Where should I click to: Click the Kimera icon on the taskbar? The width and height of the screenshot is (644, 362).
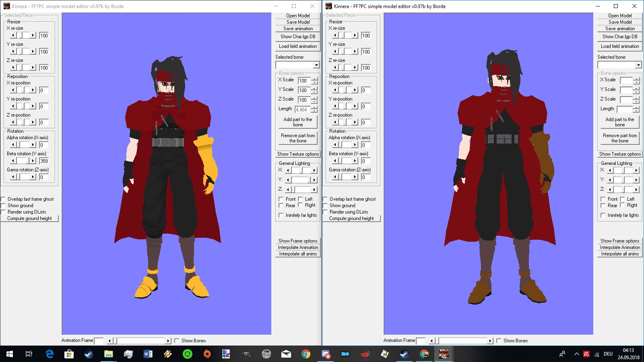coord(444,354)
